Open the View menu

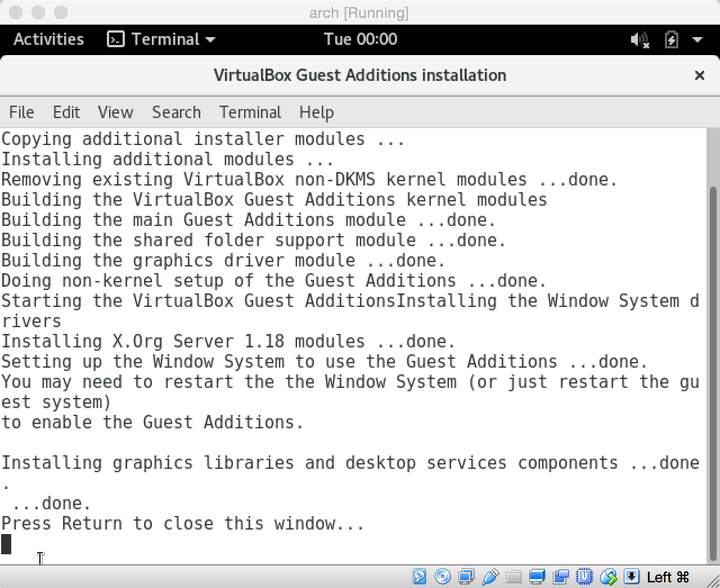[x=115, y=112]
